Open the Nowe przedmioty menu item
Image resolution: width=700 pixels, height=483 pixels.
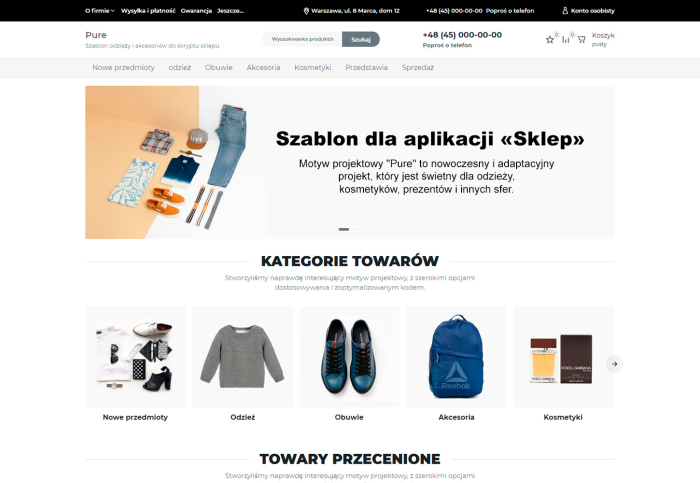click(x=124, y=67)
